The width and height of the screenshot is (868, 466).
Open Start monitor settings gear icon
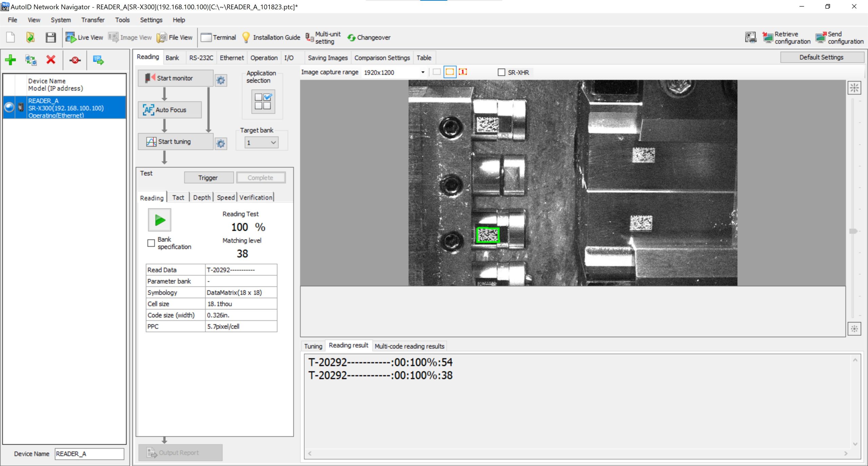tap(221, 80)
